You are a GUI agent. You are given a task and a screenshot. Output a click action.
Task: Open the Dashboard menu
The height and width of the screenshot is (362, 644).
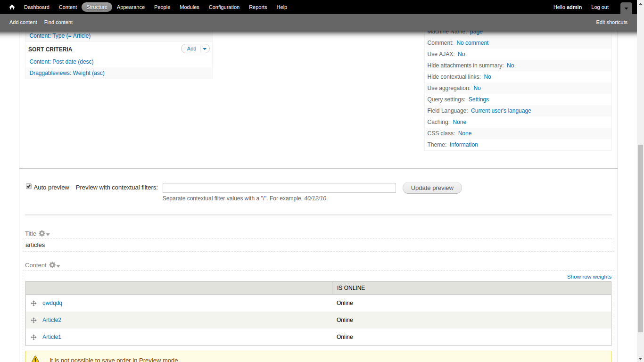coord(37,7)
